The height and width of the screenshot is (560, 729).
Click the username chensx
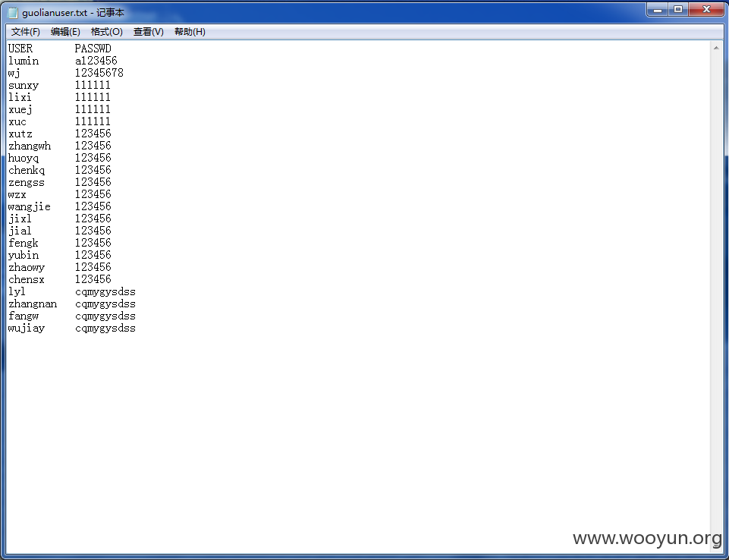27,279
